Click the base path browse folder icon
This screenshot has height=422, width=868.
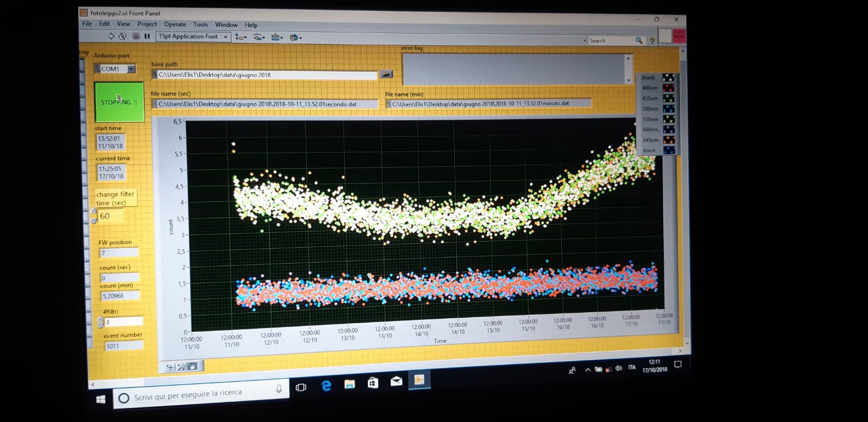387,74
